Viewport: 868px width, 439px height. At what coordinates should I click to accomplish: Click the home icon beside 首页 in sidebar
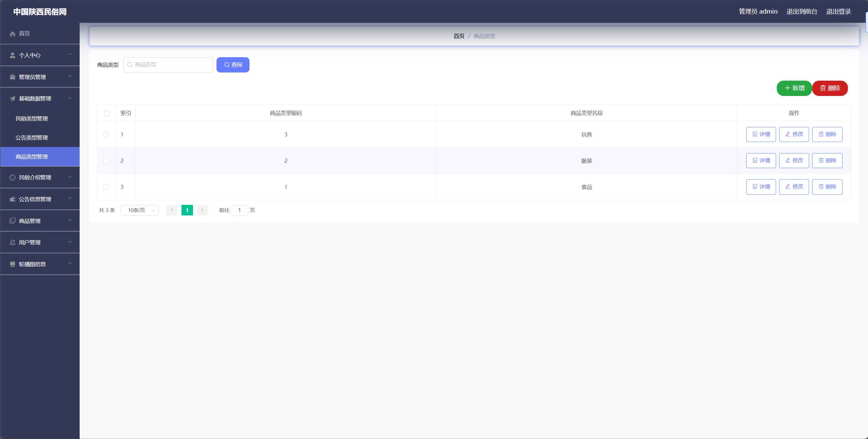[x=13, y=34]
